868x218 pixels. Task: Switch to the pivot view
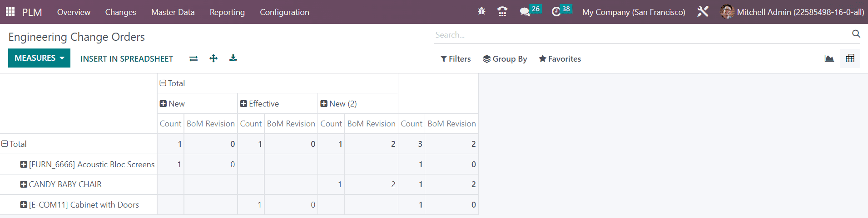(850, 58)
